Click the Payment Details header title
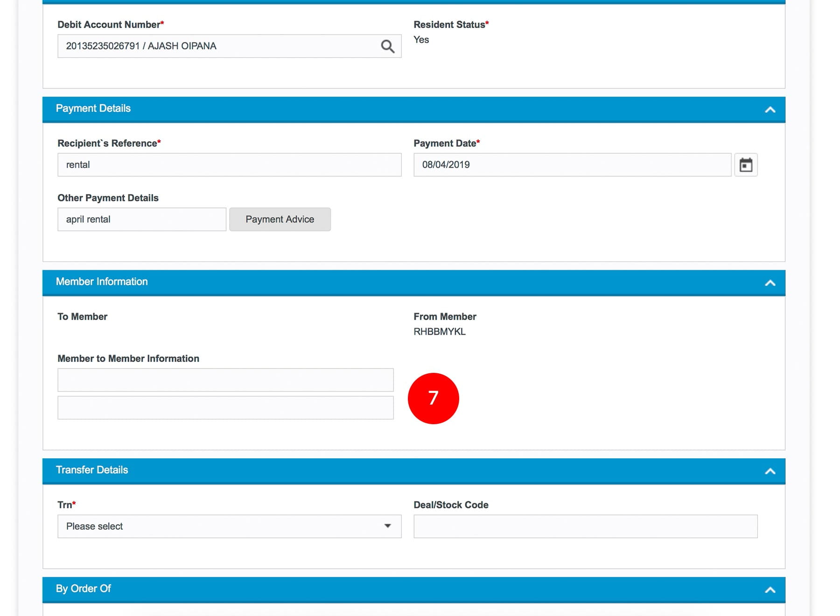The height and width of the screenshot is (616, 840). (93, 108)
